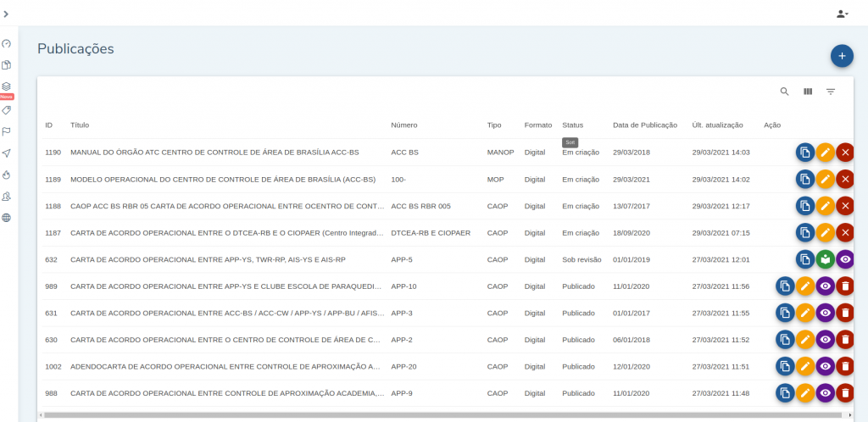868x422 pixels.
Task: Sort by the Número column header
Action: pyautogui.click(x=404, y=125)
